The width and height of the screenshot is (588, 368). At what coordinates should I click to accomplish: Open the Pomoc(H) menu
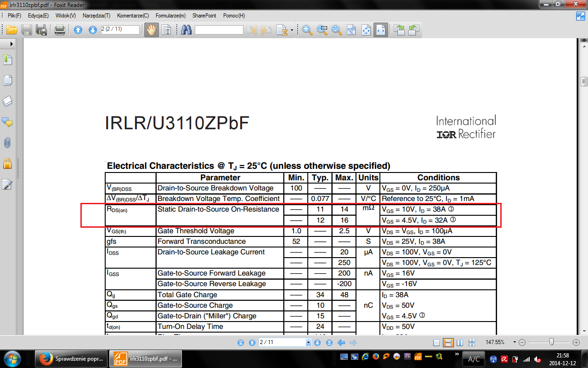click(234, 16)
